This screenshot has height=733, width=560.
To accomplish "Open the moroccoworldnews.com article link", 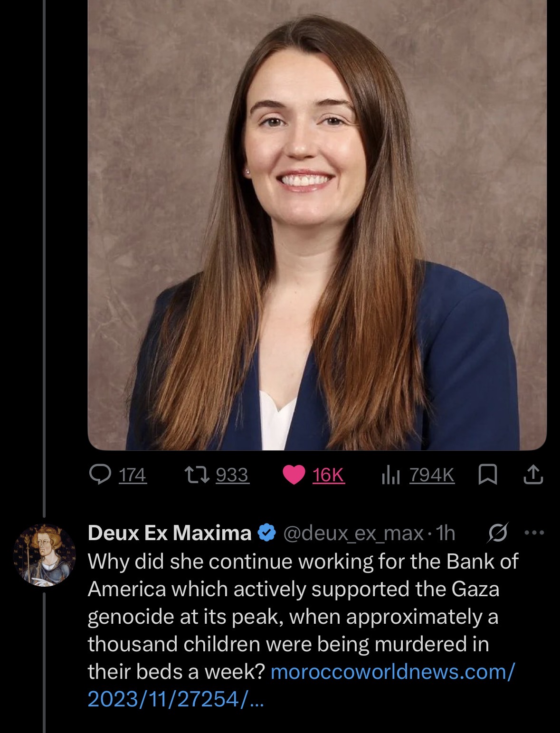I will coord(301,685).
